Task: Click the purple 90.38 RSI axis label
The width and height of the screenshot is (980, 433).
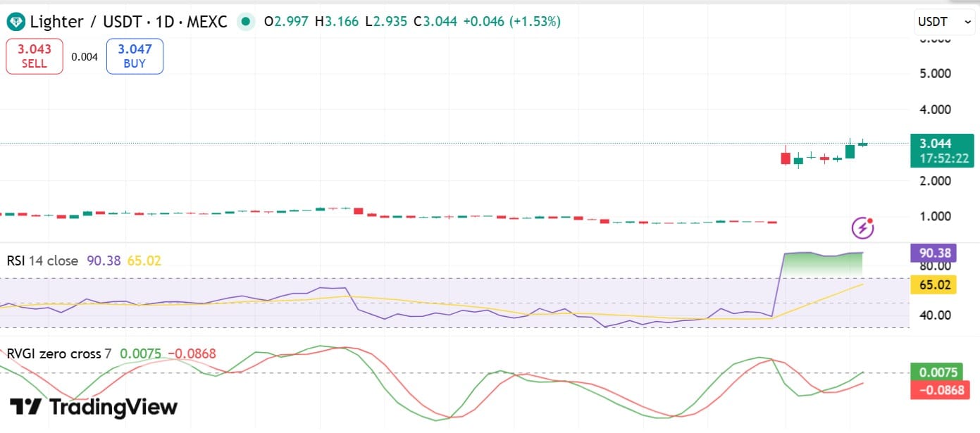Action: pyautogui.click(x=933, y=252)
